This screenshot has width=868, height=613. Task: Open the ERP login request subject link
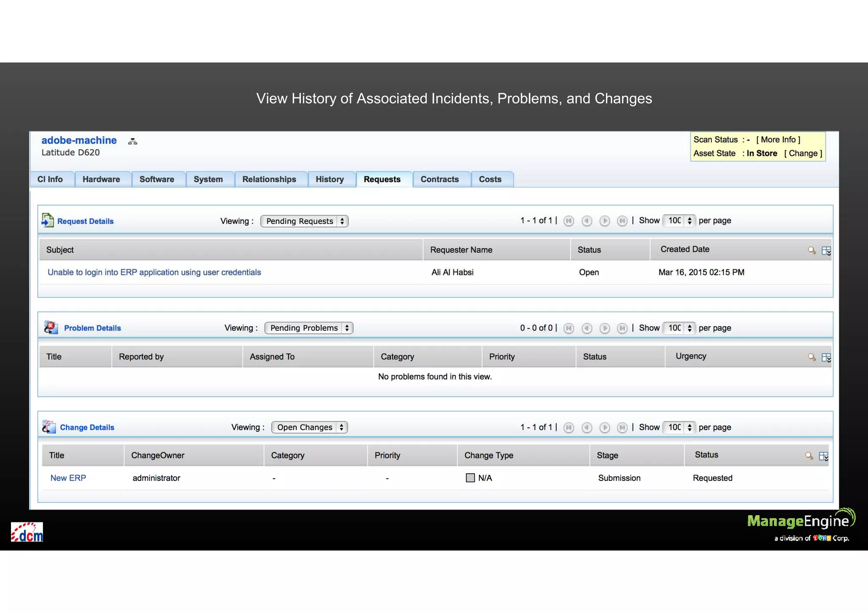154,272
